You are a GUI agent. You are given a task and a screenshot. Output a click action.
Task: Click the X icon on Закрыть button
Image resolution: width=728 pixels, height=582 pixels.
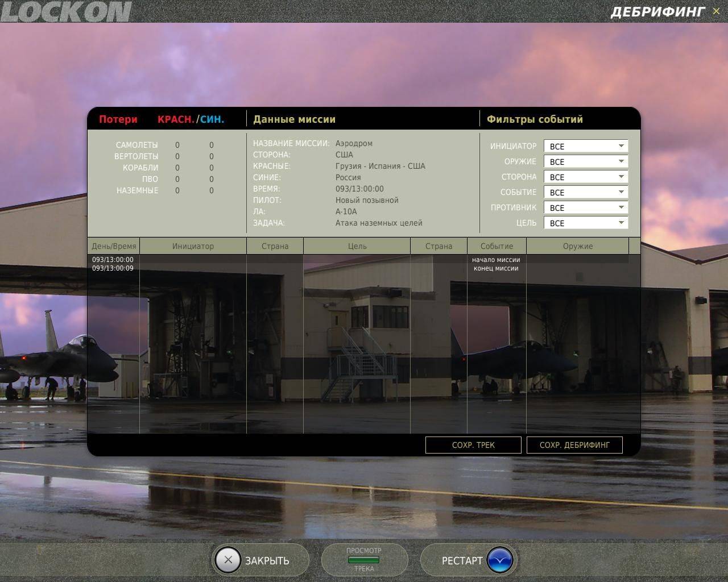pos(228,560)
